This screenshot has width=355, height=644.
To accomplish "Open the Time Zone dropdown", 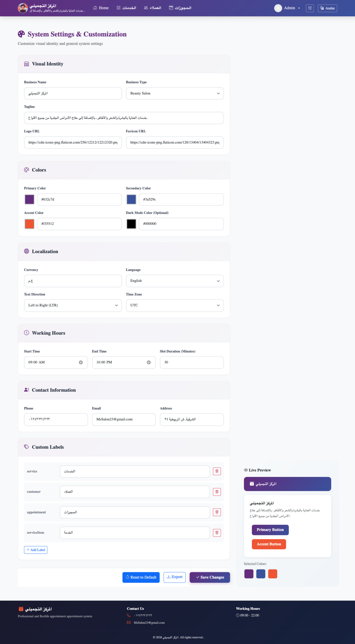I will pyautogui.click(x=175, y=306).
